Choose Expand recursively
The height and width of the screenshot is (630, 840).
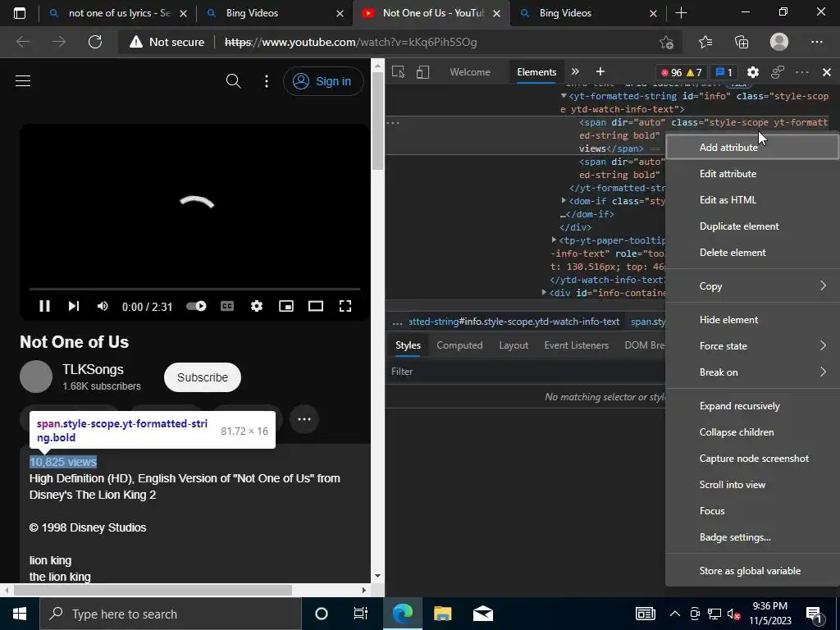click(x=752, y=406)
